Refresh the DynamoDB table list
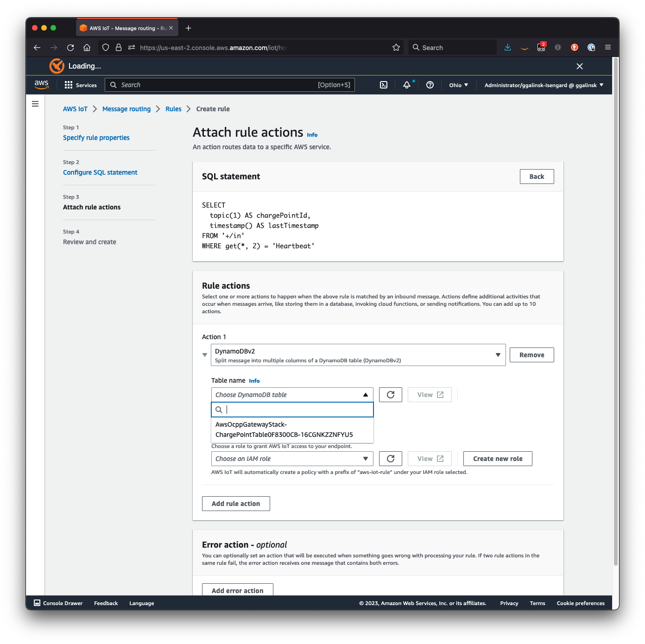 click(x=390, y=394)
